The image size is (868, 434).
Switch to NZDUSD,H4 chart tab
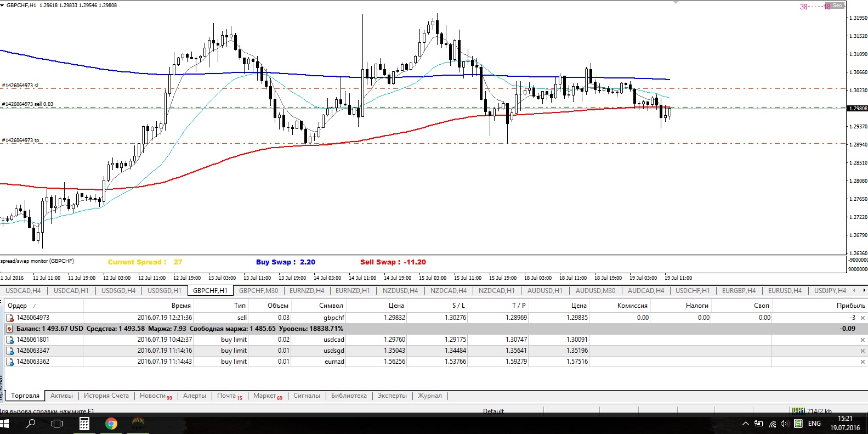click(x=400, y=291)
